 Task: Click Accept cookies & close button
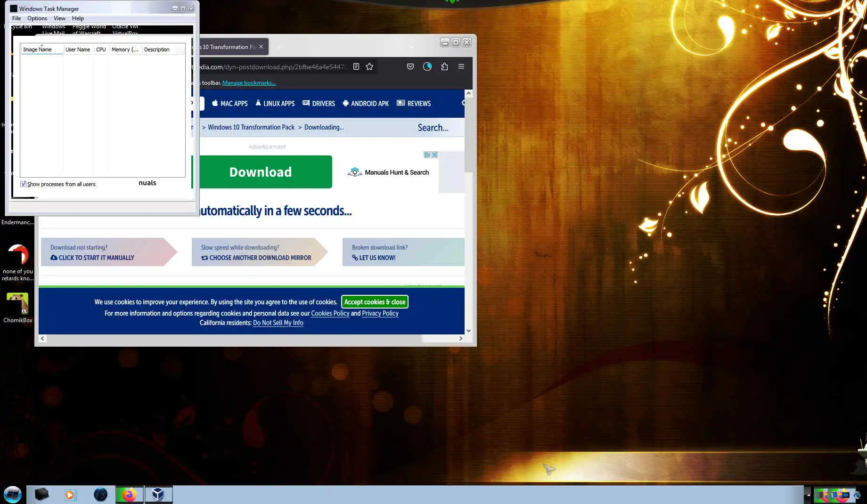375,302
